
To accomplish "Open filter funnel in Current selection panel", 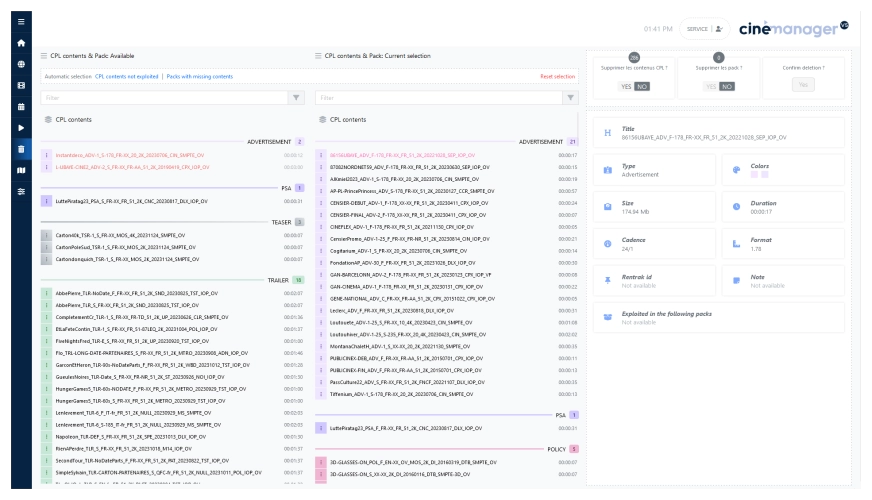I will pyautogui.click(x=570, y=98).
